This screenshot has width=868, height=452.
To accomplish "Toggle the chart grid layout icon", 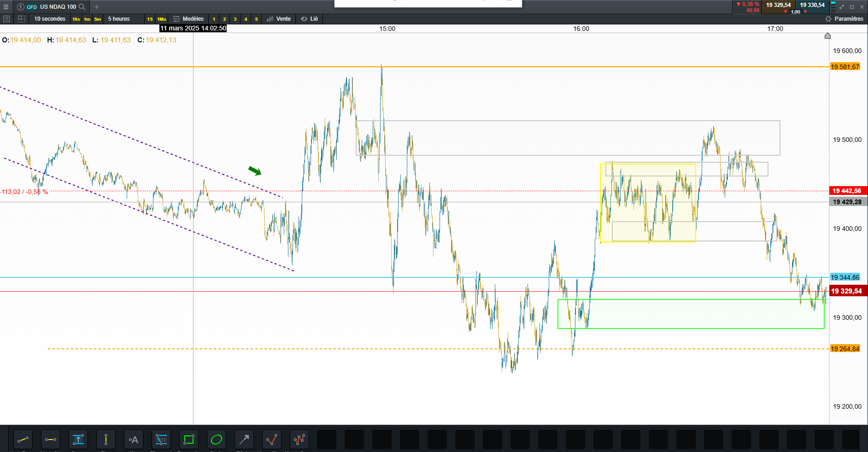I will 21,19.
